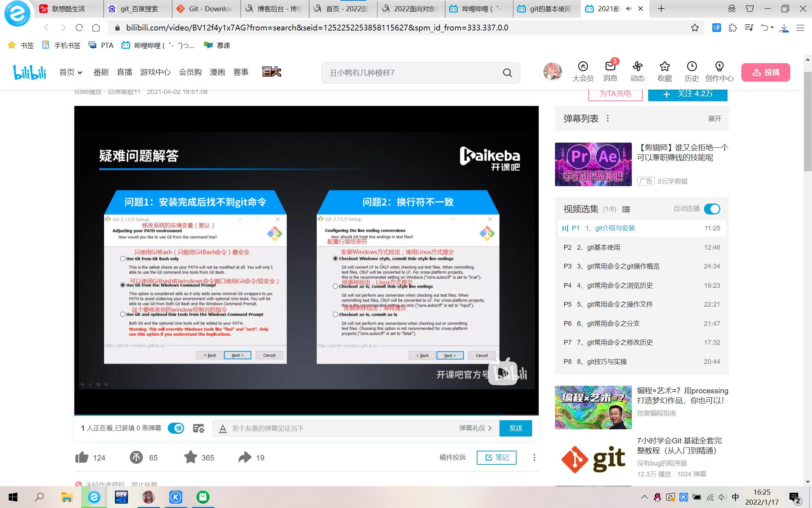812x508 pixels.
Task: Toggle the danmaku display switch
Action: click(176, 429)
